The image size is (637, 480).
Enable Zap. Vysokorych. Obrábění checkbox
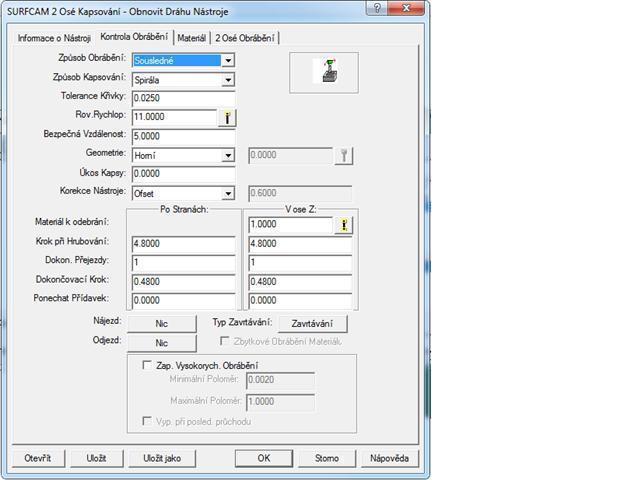click(x=147, y=365)
